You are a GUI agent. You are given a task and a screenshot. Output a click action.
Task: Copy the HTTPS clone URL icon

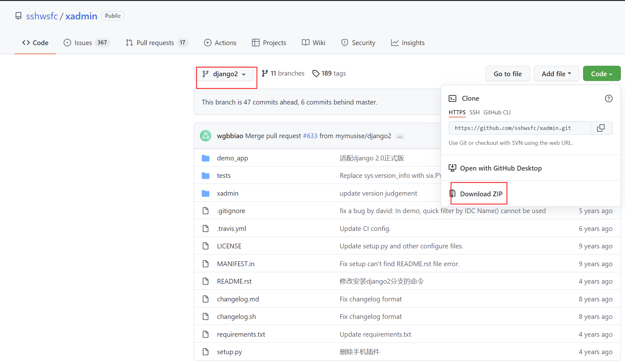(601, 128)
